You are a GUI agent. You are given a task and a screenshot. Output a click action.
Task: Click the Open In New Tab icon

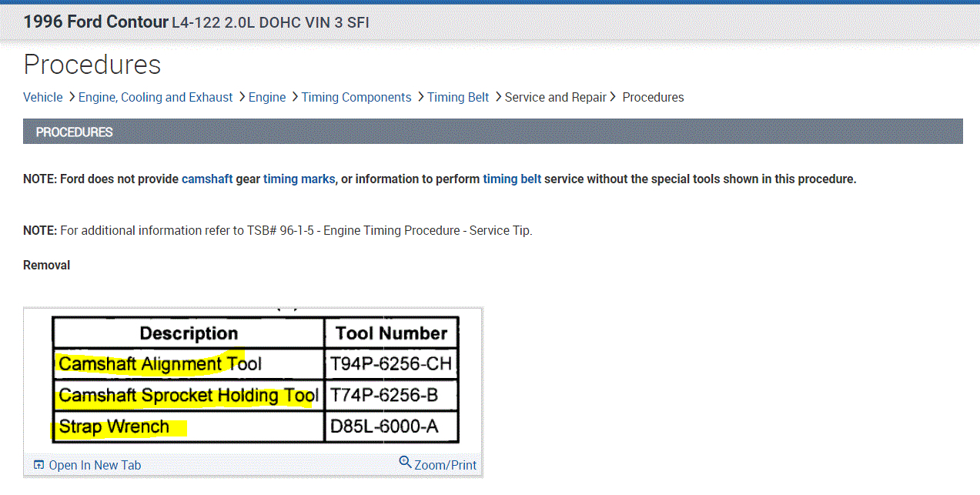(39, 465)
